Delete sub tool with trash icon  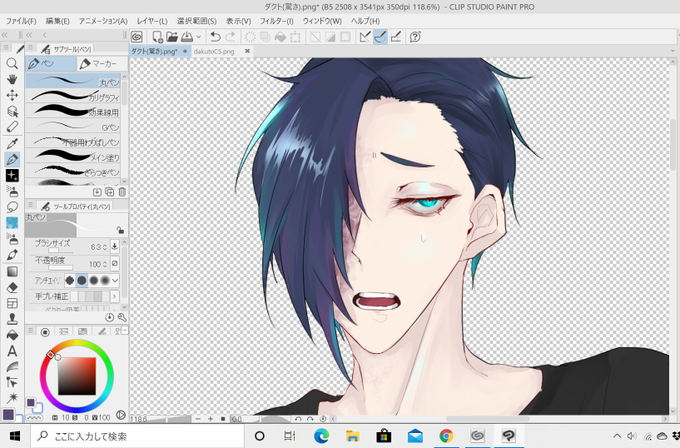point(122,192)
